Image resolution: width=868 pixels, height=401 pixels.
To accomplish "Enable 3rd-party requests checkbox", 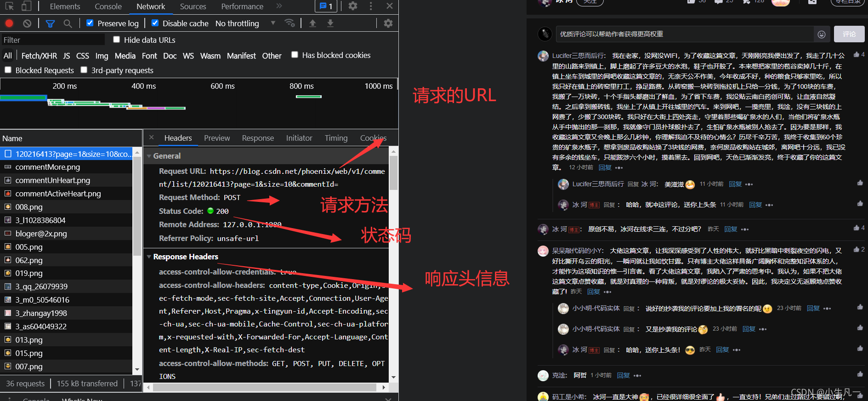I will 84,70.
